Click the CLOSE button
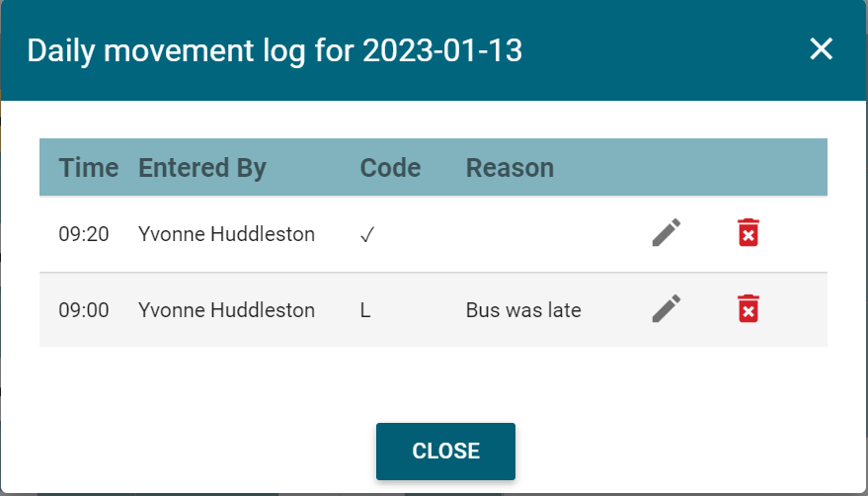 (x=445, y=452)
